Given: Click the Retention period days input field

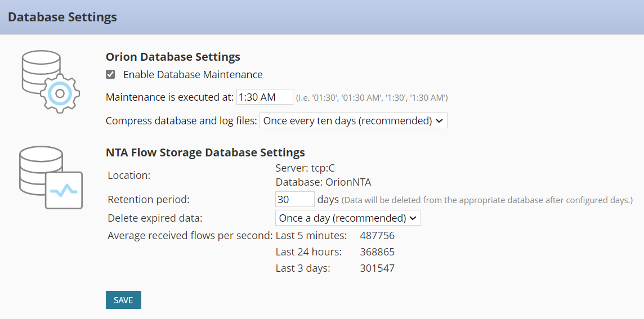Looking at the screenshot, I should click(x=294, y=199).
